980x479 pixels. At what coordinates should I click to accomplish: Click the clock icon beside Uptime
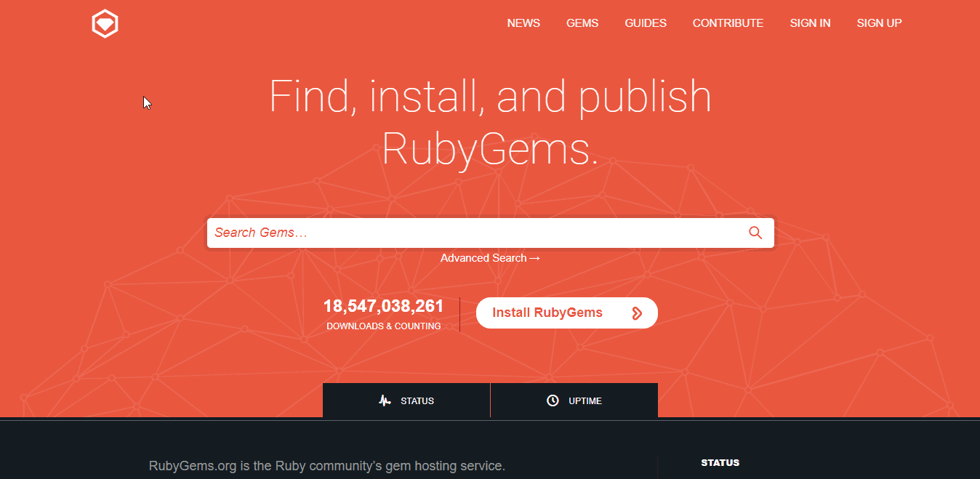point(553,400)
